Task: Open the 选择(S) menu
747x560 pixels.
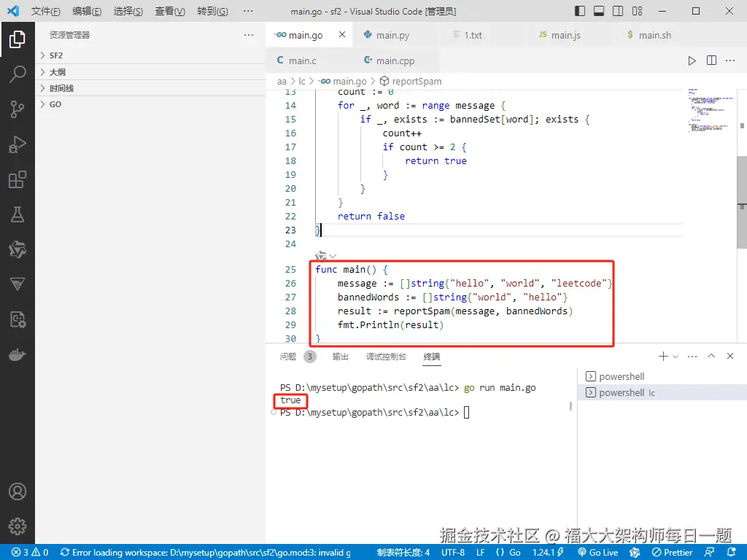Action: pyautogui.click(x=128, y=11)
